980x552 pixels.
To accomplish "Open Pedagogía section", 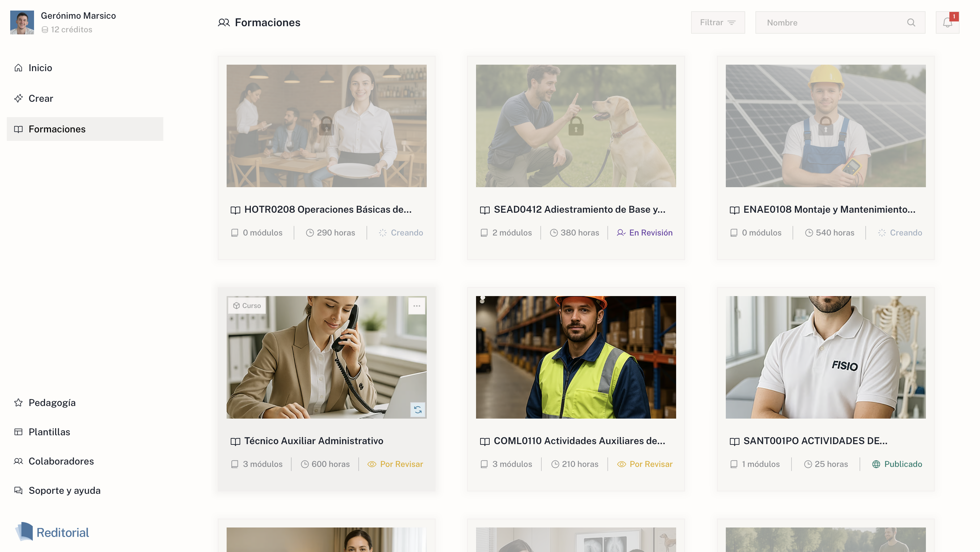I will [52, 403].
